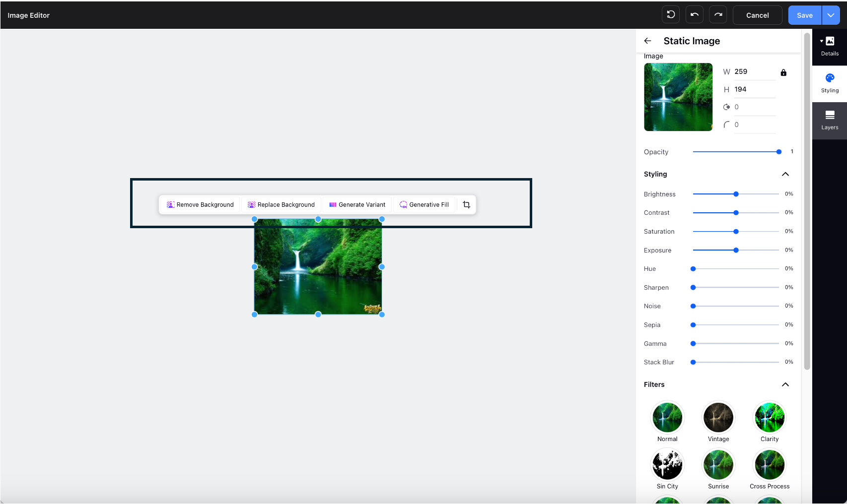Adjust the Contrast slider
The image size is (847, 504).
coord(736,213)
